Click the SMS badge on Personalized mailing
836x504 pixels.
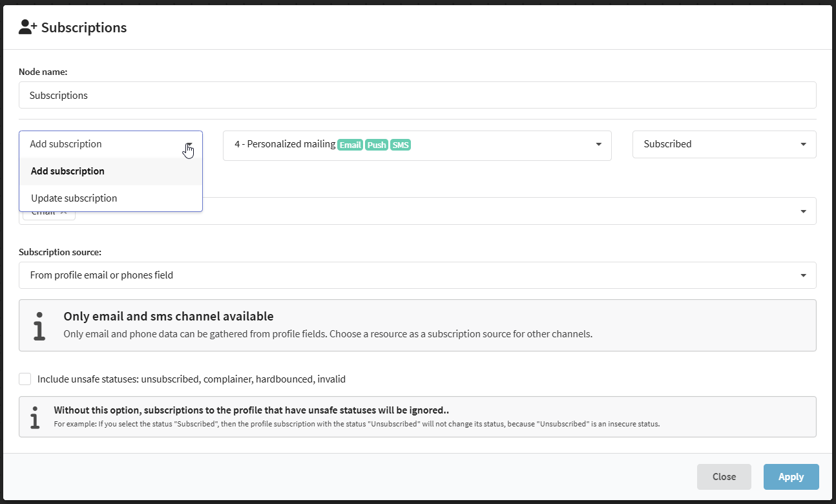[x=401, y=145]
